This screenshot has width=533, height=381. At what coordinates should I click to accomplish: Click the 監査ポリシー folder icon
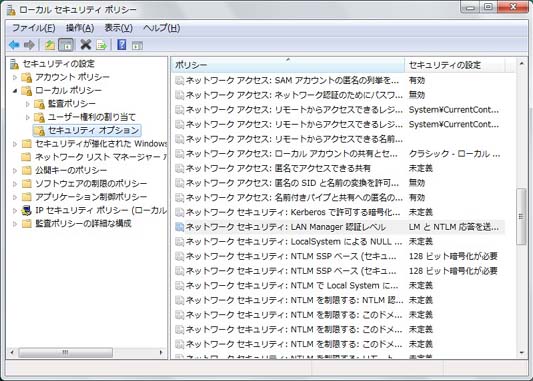pyautogui.click(x=39, y=104)
